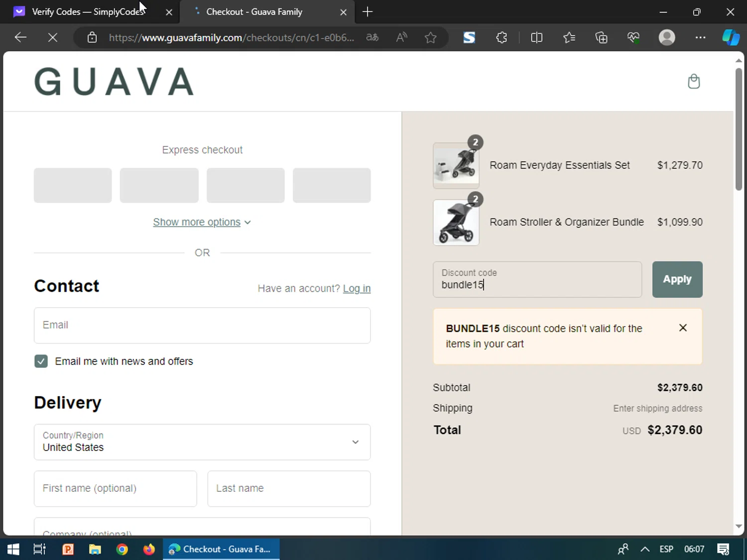Click the Roam Stroller bundle price $1,099.90
747x560 pixels.
(680, 222)
